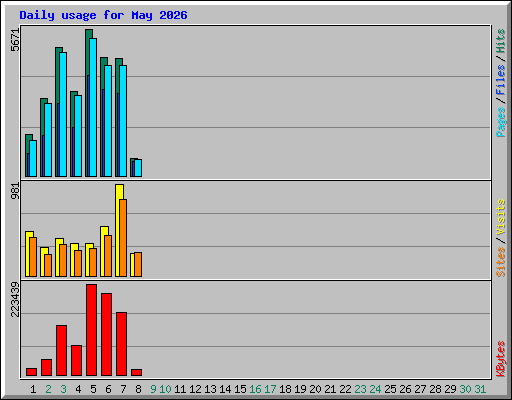The height and width of the screenshot is (400, 512).
Task: Click the orange Sites bar for day 5
Action: click(x=93, y=262)
